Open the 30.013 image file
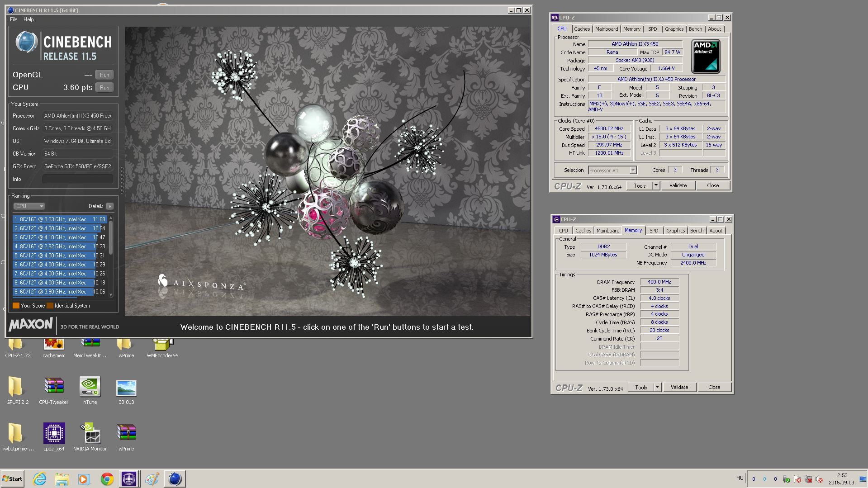 point(126,391)
